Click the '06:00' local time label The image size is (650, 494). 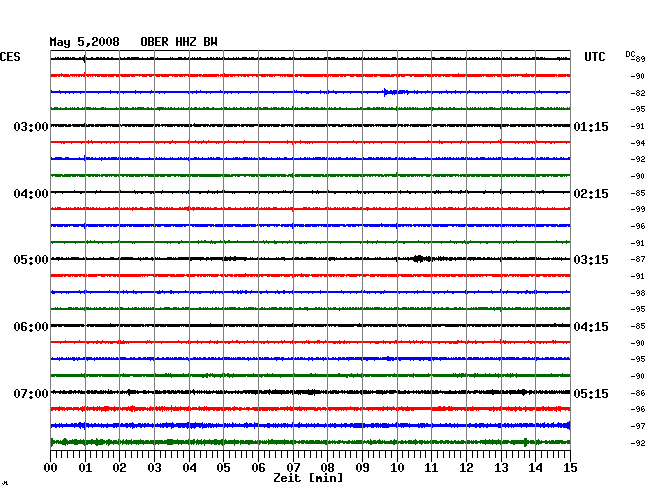point(31,327)
